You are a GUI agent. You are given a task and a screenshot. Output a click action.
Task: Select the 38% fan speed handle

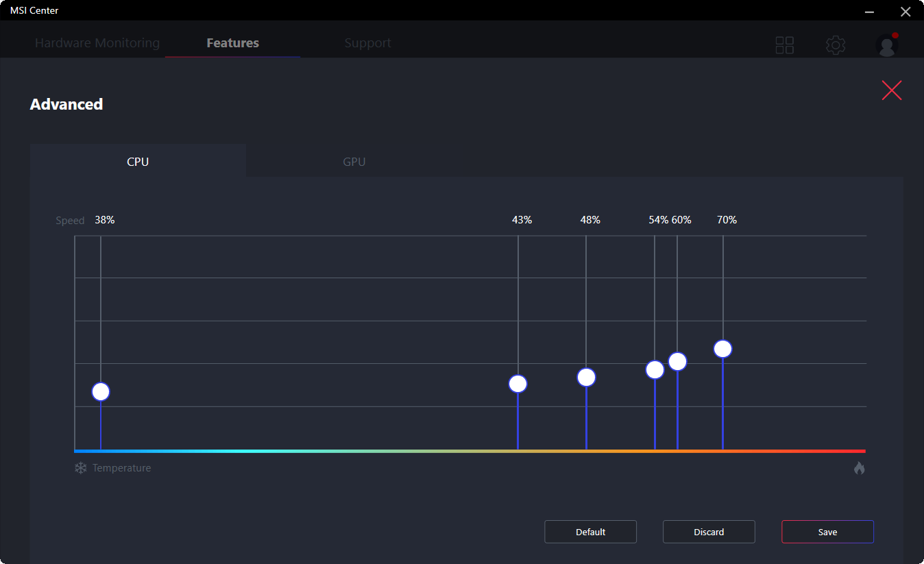click(101, 392)
